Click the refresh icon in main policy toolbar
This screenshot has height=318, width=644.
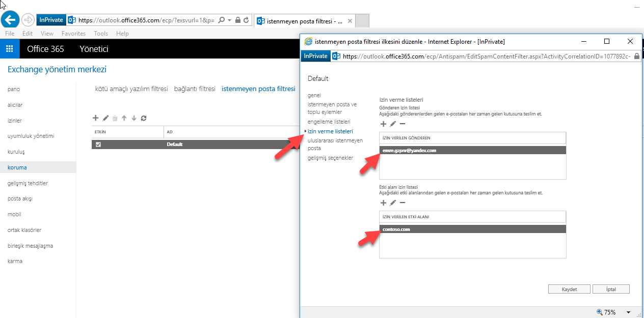[x=144, y=118]
